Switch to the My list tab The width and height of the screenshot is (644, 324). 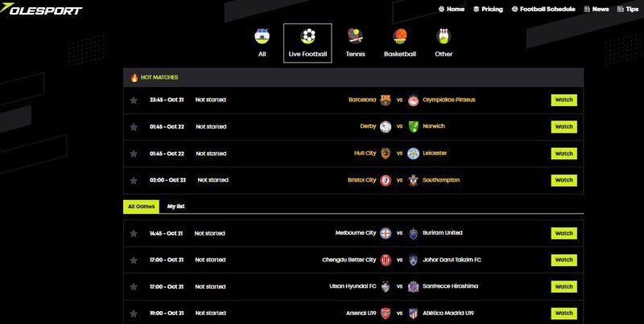pyautogui.click(x=175, y=207)
